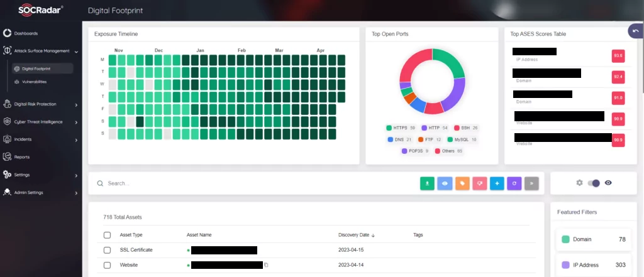Toggle HTTP legend item in ports chart

pos(435,128)
